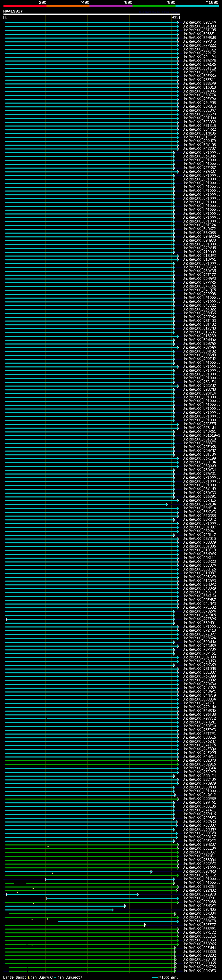Open the UniRef100_B0EFT7 label
The height and width of the screenshot is (980, 222).
(x=199, y=925)
